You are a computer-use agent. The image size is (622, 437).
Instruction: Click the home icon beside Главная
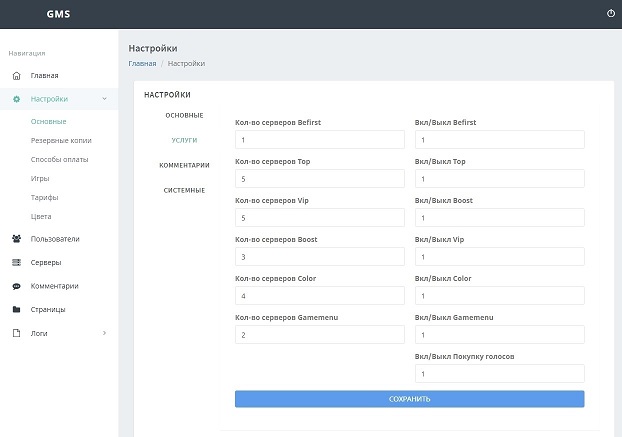[16, 76]
